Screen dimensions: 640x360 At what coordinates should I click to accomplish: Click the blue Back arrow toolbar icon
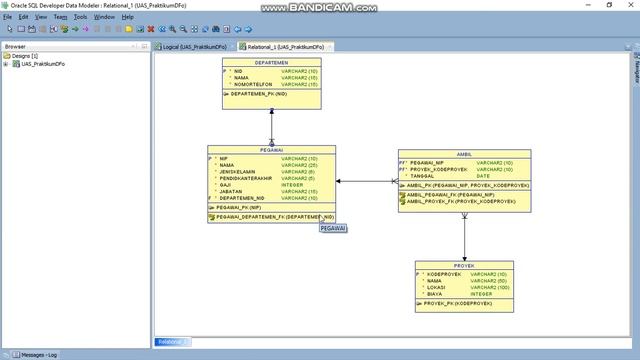(238, 29)
